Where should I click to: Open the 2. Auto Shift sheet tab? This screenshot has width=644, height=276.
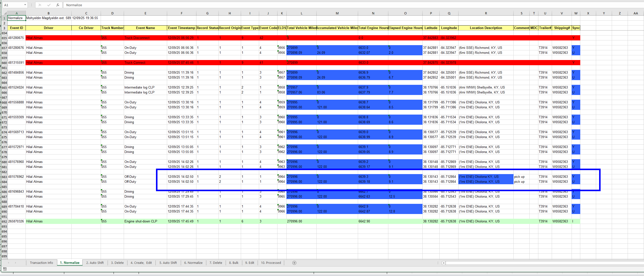95,263
